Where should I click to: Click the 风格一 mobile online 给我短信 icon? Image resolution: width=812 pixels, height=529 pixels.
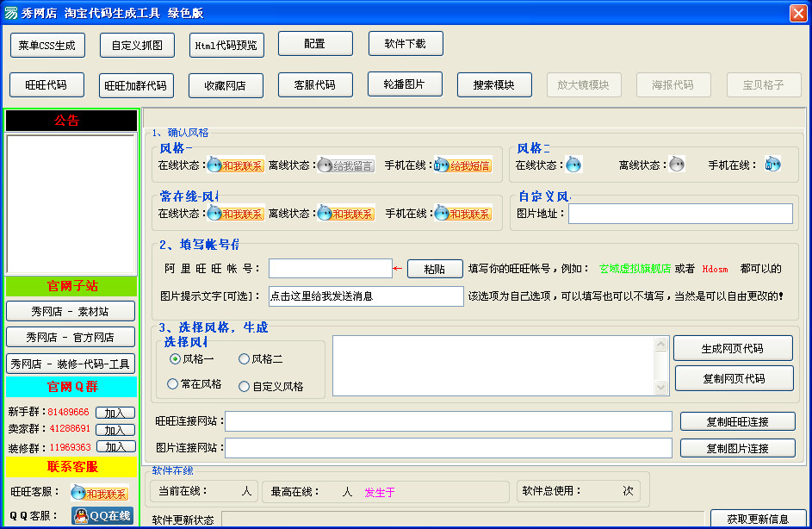point(463,165)
